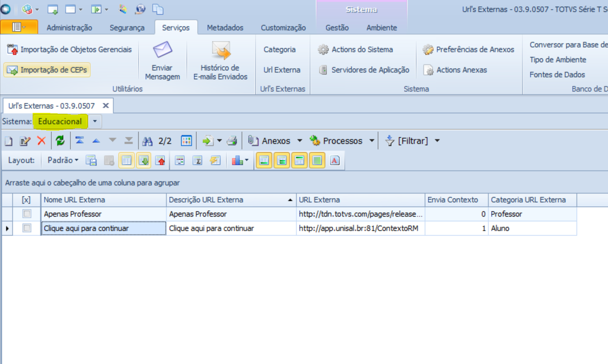Screen dimensions: 608x364
Task: Click Importação de Objetos Gerenciais
Action: tap(69, 49)
